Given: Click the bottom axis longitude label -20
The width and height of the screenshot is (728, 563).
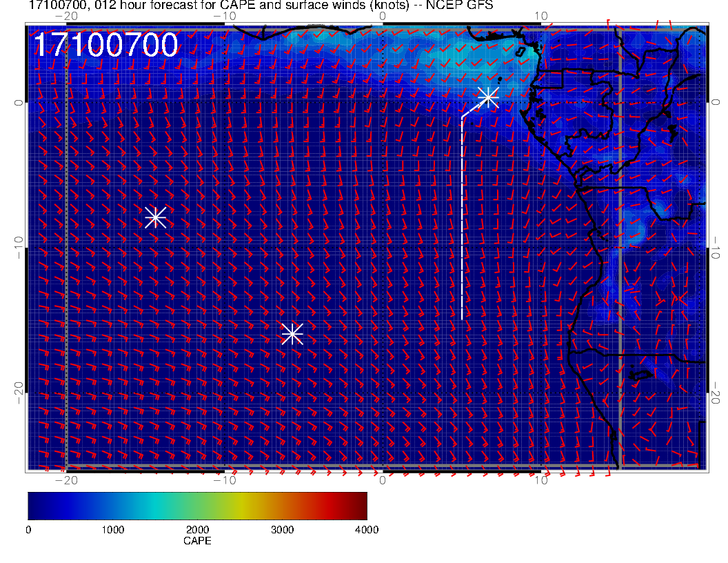Looking at the screenshot, I should (66, 480).
